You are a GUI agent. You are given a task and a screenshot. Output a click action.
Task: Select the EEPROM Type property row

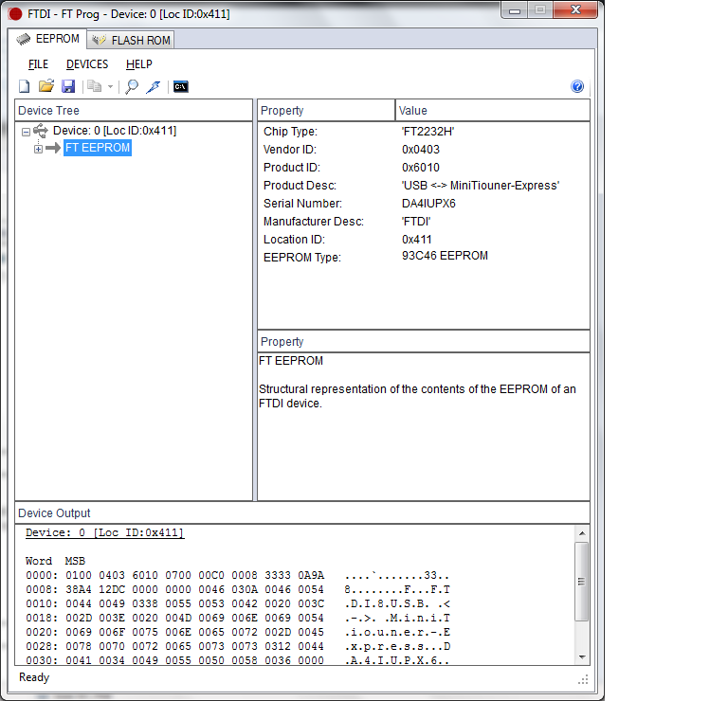424,257
